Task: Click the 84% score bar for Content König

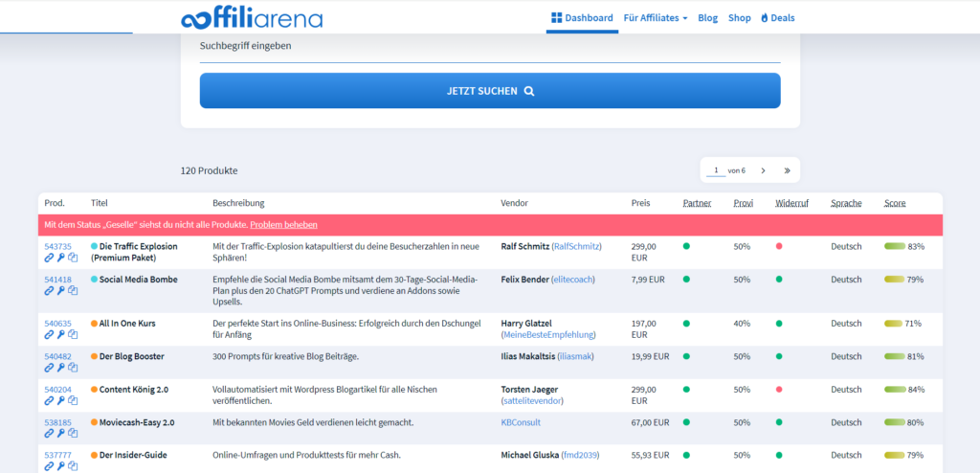Action: pos(895,389)
